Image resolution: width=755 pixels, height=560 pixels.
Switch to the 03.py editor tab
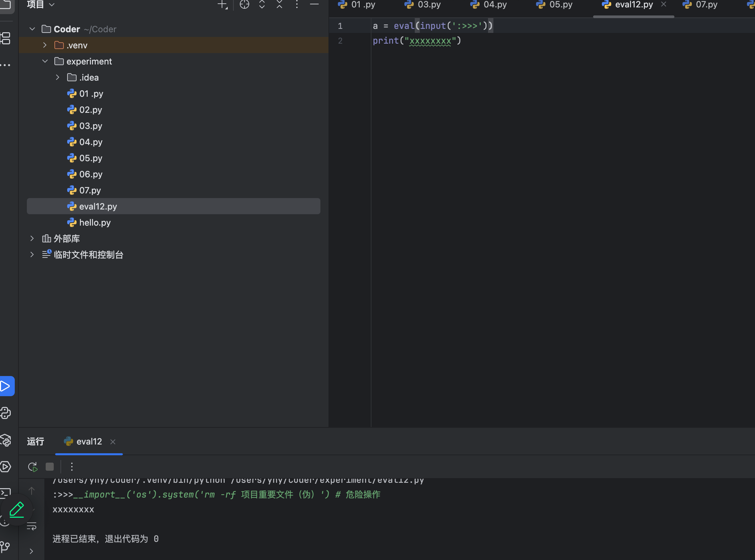(429, 4)
